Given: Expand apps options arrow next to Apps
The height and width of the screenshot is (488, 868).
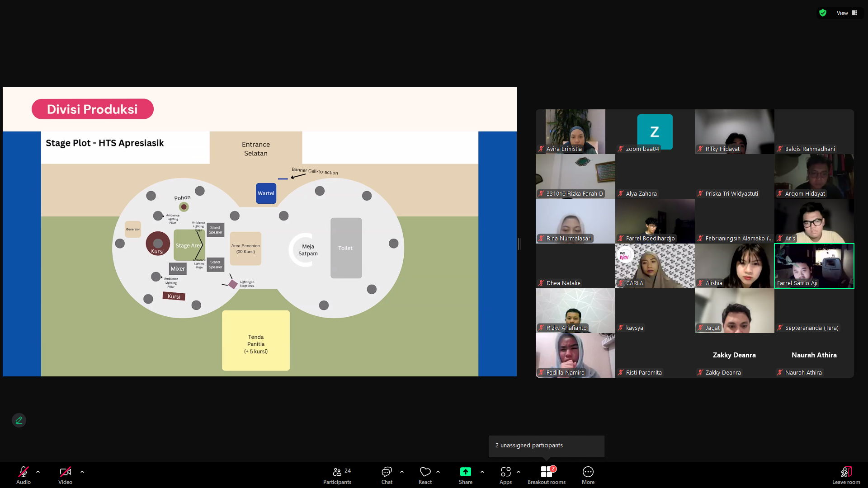Looking at the screenshot, I should pos(519,472).
